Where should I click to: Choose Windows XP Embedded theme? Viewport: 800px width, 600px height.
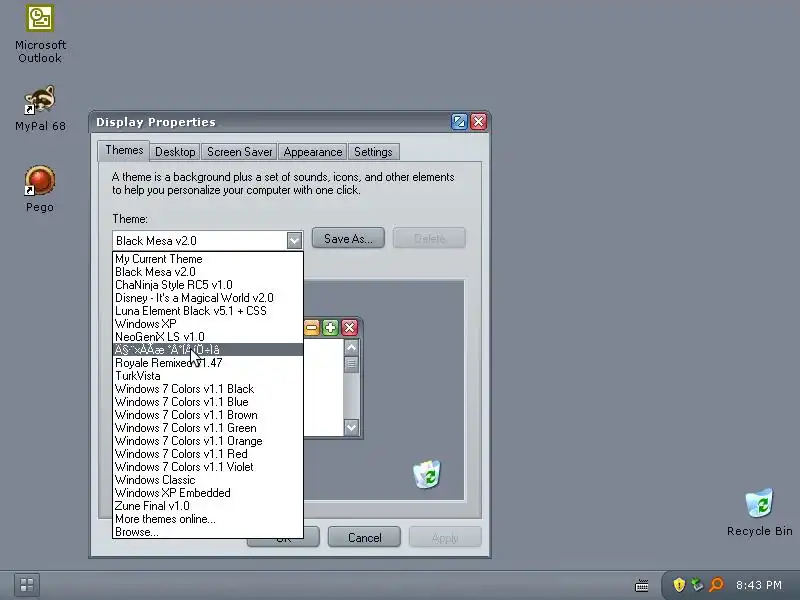pos(208,493)
